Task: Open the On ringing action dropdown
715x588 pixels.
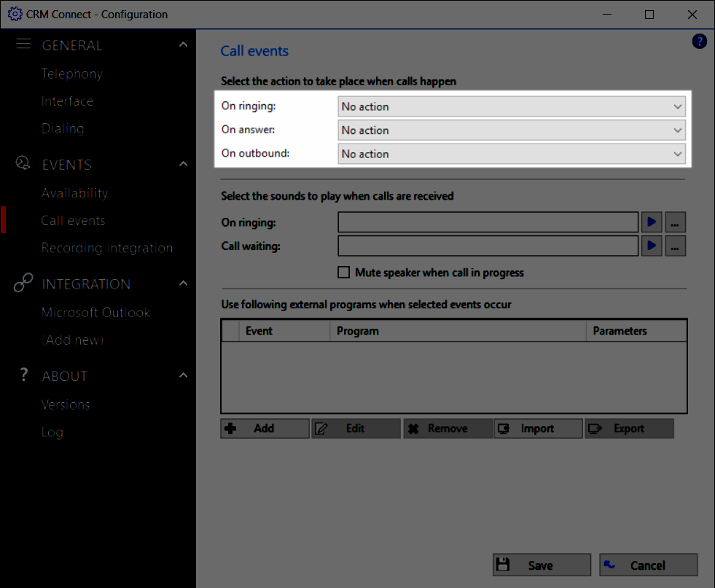Action: [512, 106]
